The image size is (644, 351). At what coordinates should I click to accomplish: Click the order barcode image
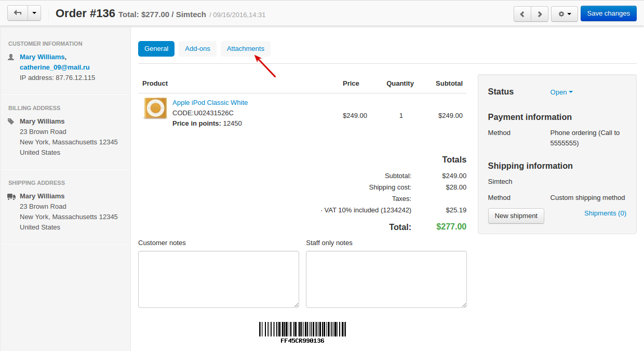[x=303, y=332]
